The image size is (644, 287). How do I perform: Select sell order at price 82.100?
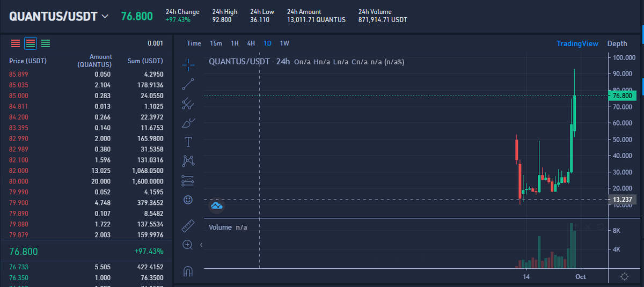pyautogui.click(x=86, y=160)
